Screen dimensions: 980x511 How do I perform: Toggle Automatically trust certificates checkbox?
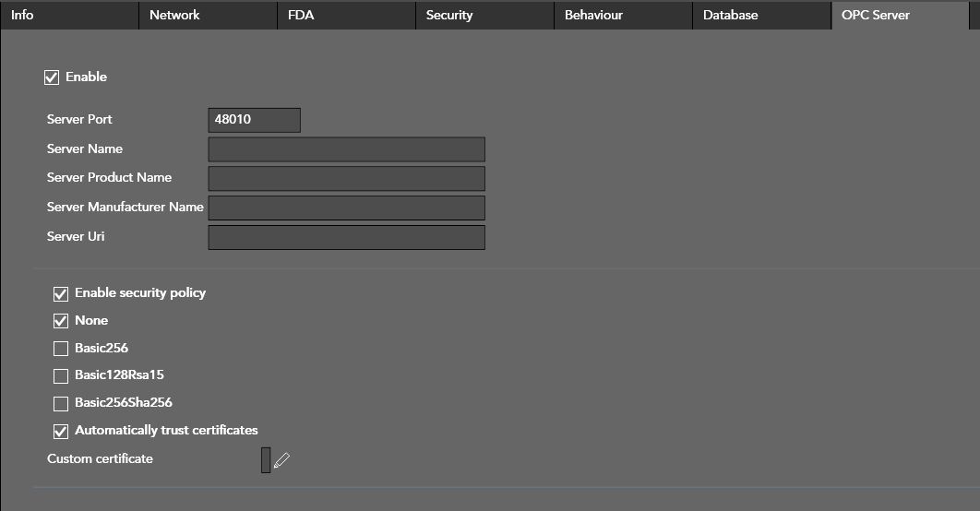click(61, 431)
